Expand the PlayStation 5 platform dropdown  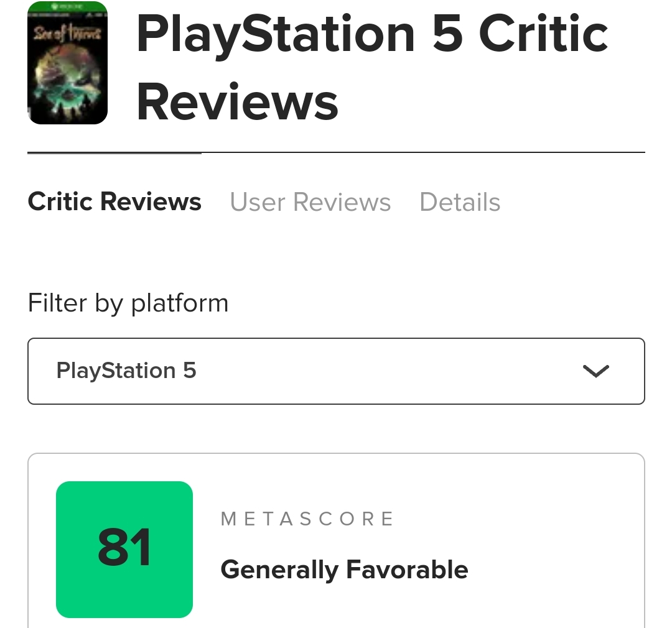(336, 371)
